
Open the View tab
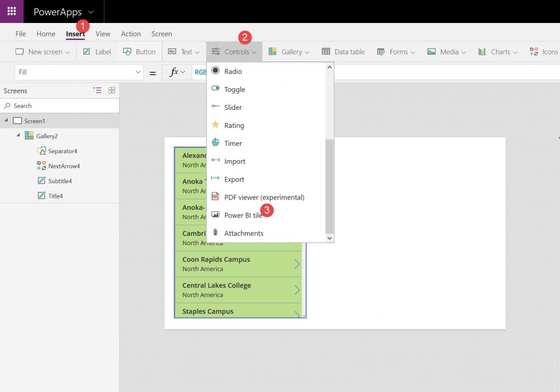click(103, 34)
